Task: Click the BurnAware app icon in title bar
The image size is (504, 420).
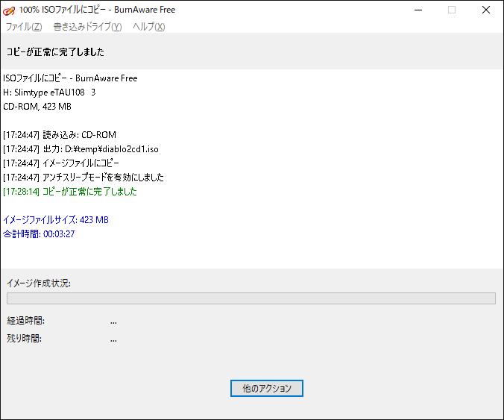Action: tap(9, 10)
